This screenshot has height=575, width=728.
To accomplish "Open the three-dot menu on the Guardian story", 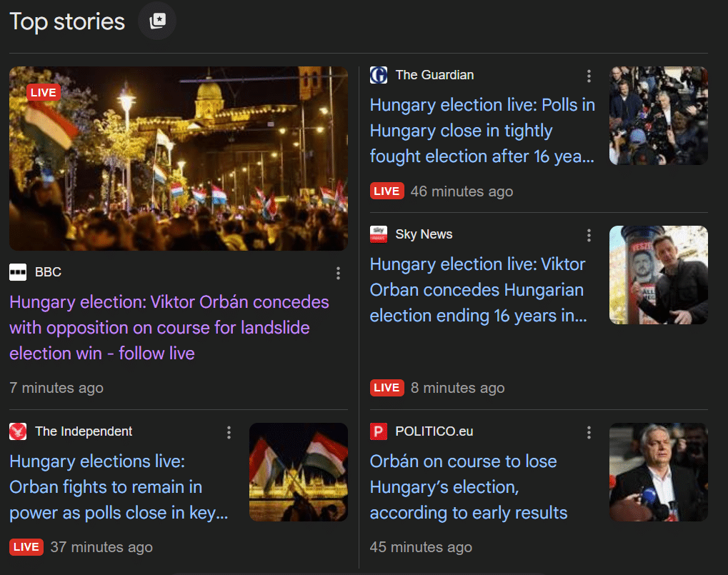I will click(x=589, y=76).
